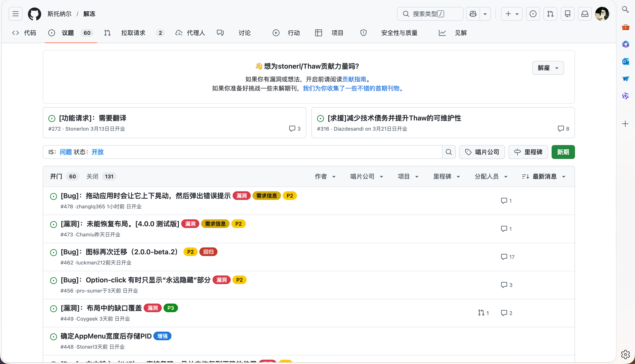Click the red 漏洞 label on issue #478
Viewport: 635px width, 364px height.
pyautogui.click(x=241, y=196)
